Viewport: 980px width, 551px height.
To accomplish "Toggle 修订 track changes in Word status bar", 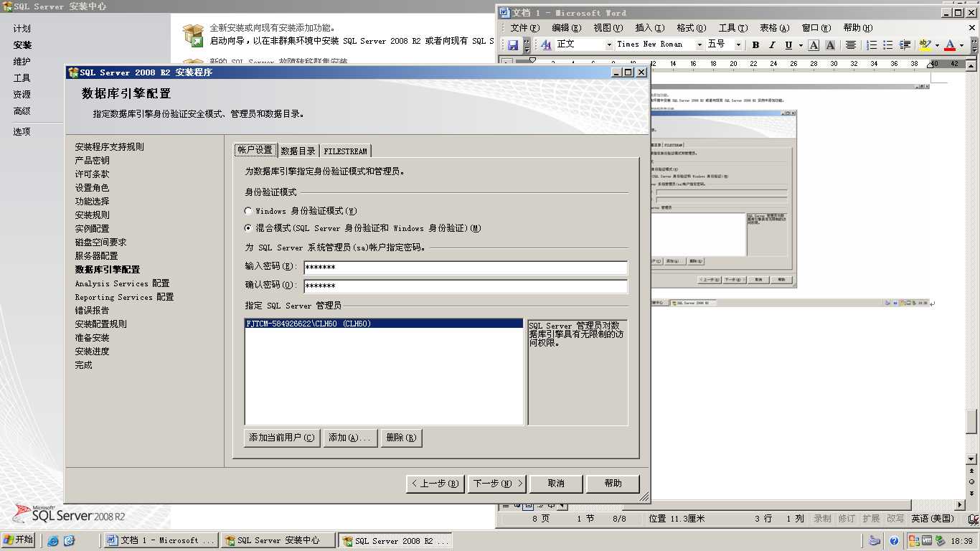I will pos(847,519).
